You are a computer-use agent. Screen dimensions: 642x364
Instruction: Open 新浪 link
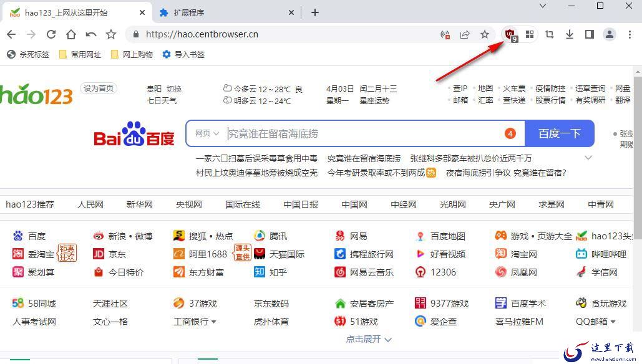point(117,236)
